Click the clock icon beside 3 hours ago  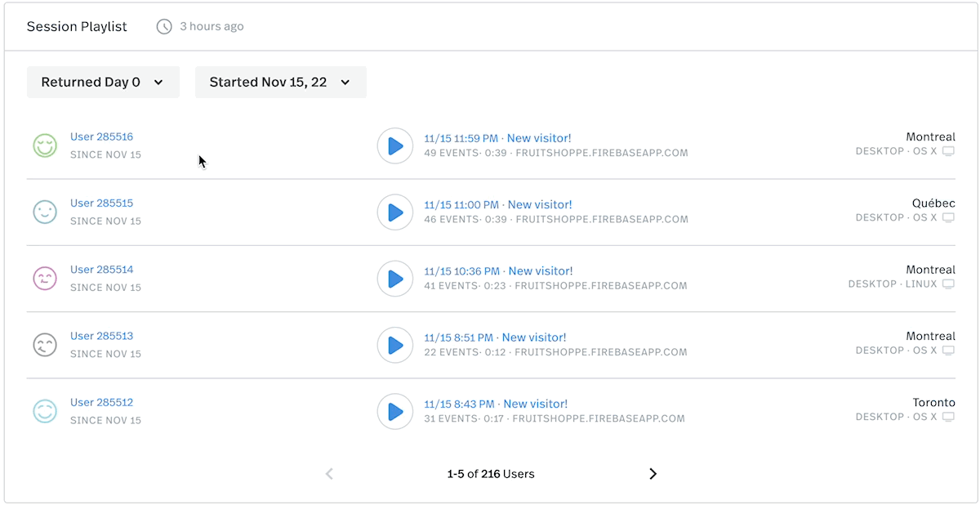(164, 27)
